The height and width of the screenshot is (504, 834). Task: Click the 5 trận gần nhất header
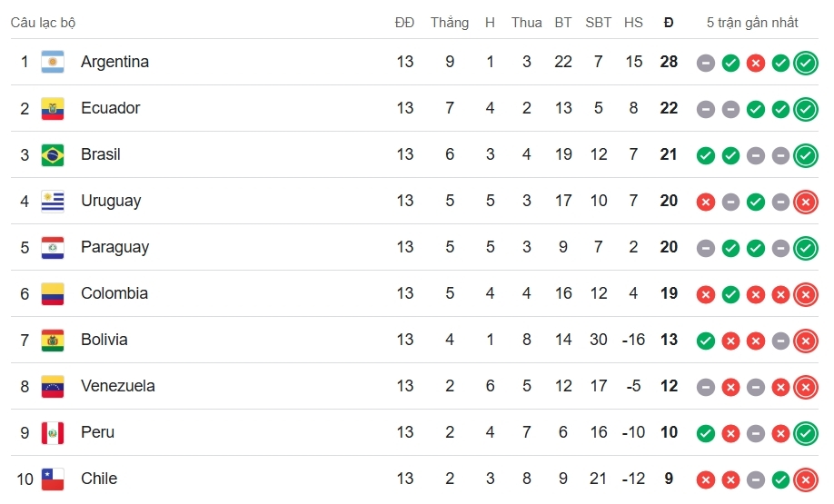tap(752, 23)
